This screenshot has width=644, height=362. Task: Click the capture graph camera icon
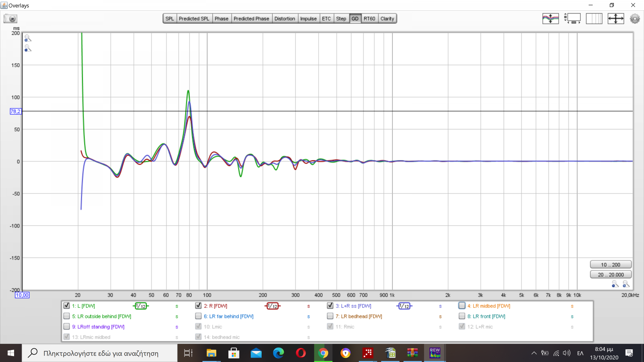[10, 18]
